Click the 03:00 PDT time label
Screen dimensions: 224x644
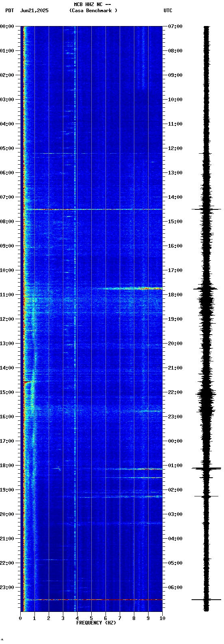pos(7,100)
